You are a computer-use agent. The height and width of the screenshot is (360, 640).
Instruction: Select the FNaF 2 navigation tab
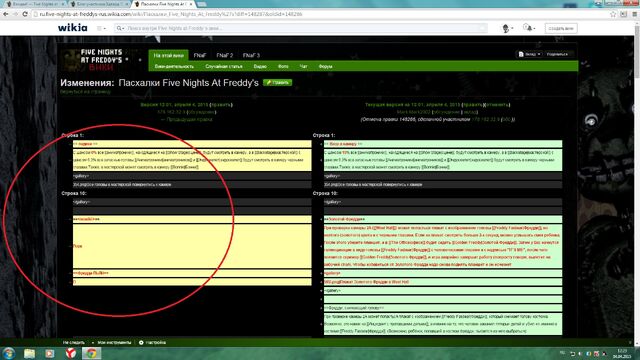coord(224,55)
